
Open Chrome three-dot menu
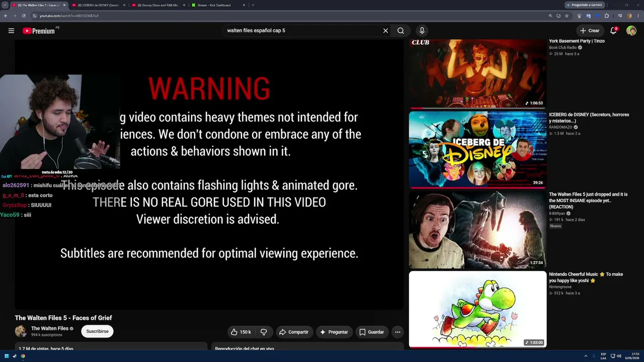pyautogui.click(x=637, y=16)
